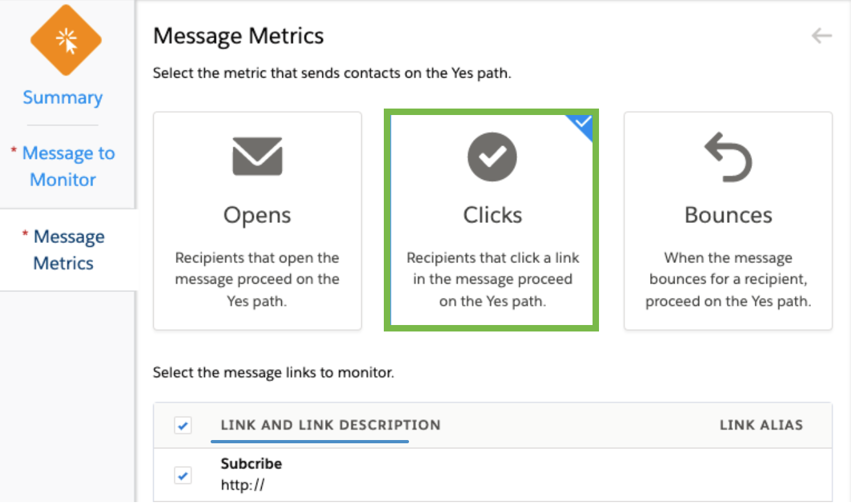Sort by Link and Link Description column

330,425
